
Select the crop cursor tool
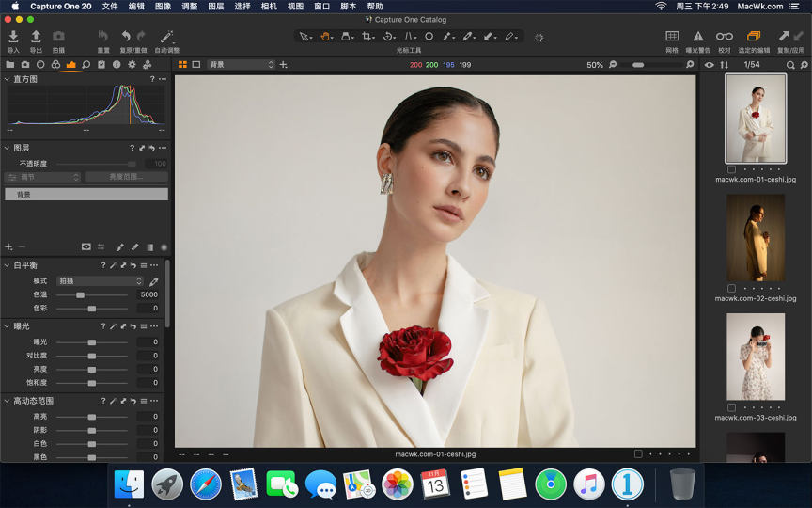(367, 37)
